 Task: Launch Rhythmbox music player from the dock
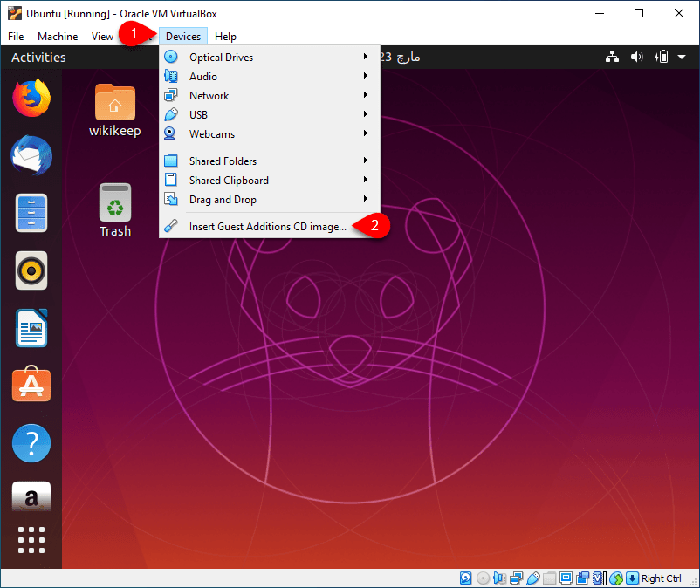point(31,270)
